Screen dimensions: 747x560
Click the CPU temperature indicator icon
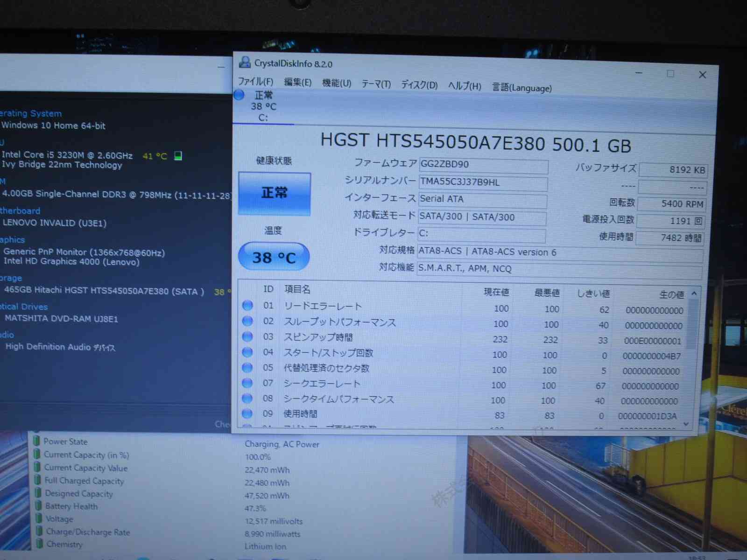(178, 155)
